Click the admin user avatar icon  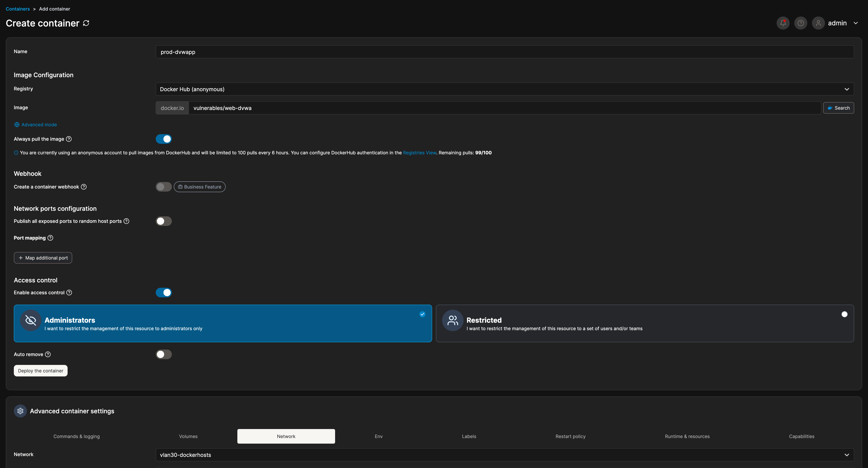coord(818,23)
